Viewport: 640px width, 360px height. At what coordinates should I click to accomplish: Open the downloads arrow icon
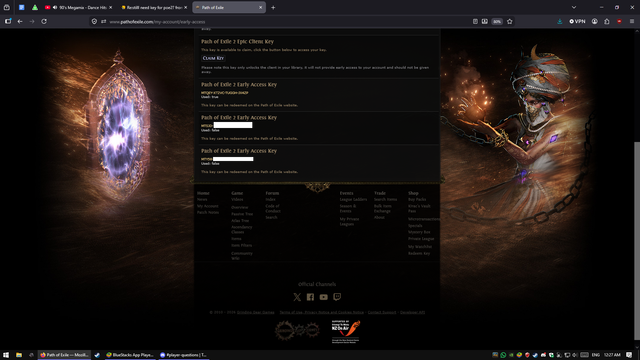click(560, 21)
